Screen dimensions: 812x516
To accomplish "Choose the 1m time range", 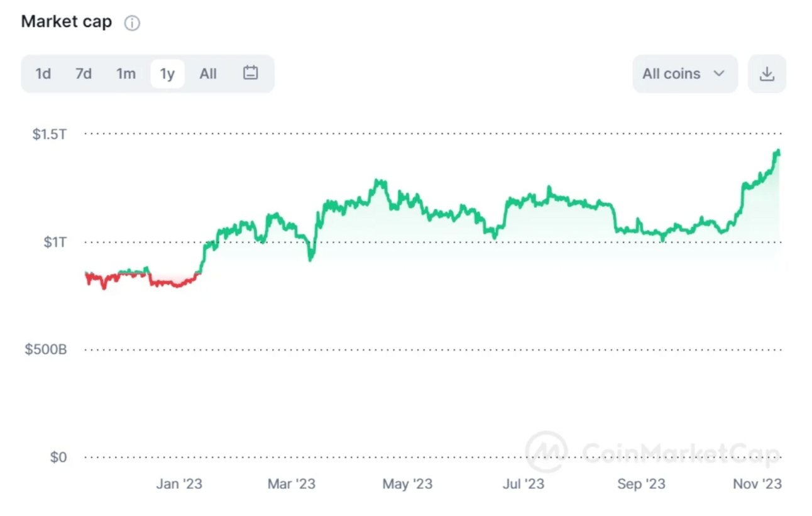I will [x=126, y=74].
